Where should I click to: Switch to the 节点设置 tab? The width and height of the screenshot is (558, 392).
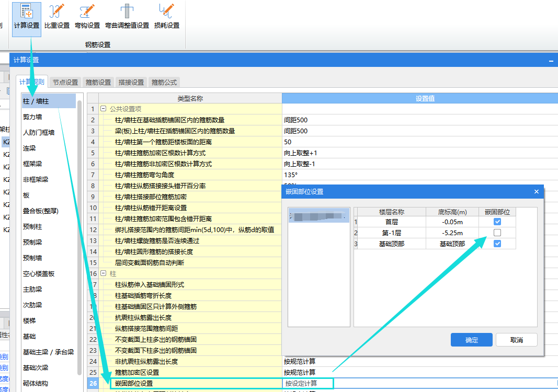coord(65,82)
